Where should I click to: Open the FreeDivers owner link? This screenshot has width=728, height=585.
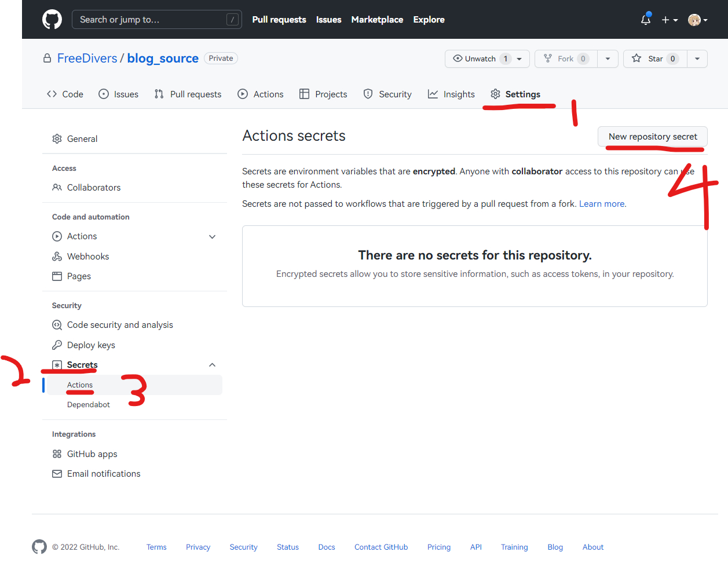point(87,58)
